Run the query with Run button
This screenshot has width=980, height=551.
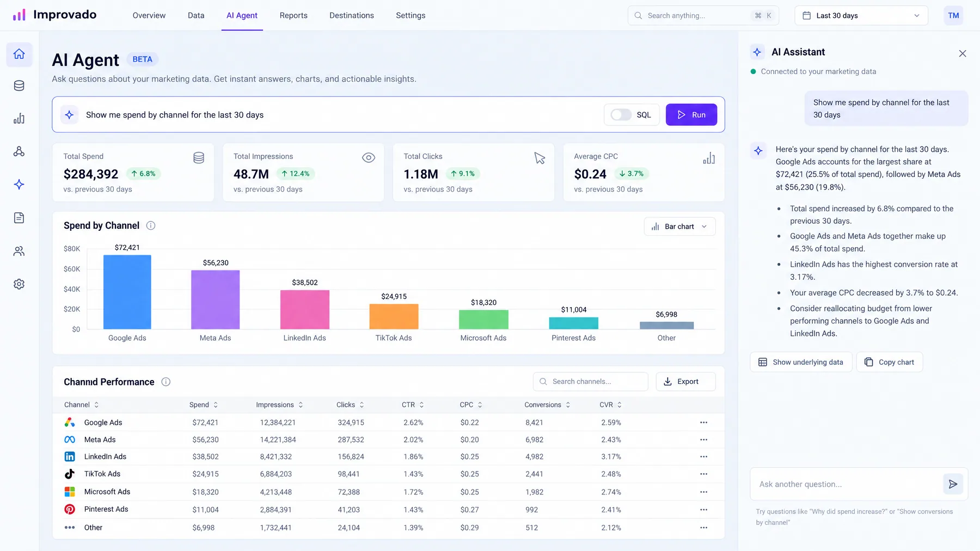point(691,115)
